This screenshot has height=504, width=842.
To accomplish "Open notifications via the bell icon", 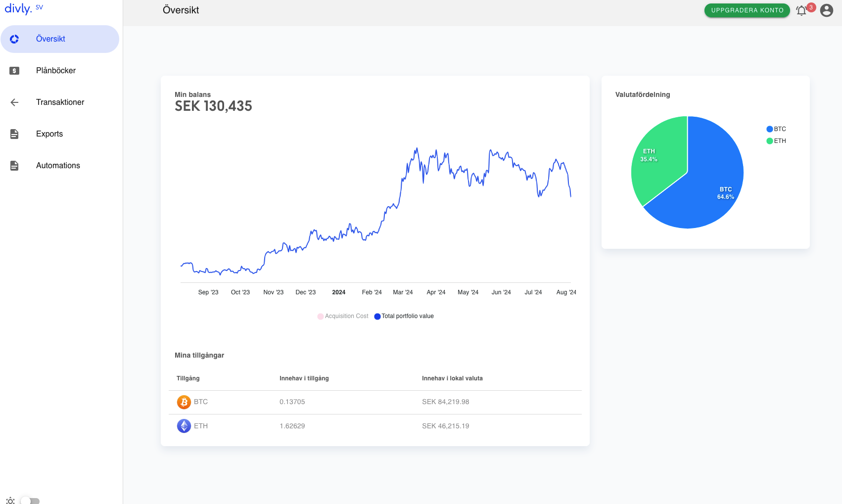I will [801, 10].
